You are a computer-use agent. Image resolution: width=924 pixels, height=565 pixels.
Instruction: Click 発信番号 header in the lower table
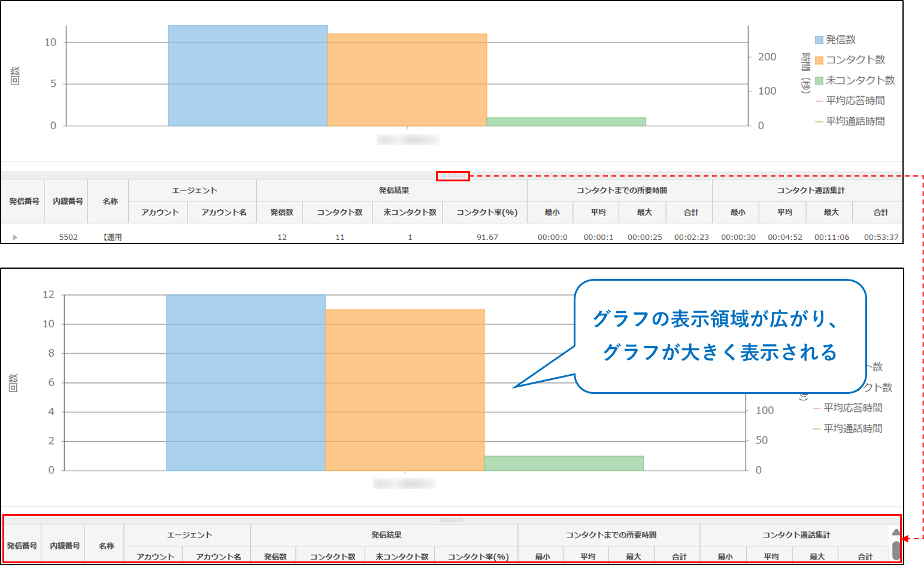[x=22, y=545]
